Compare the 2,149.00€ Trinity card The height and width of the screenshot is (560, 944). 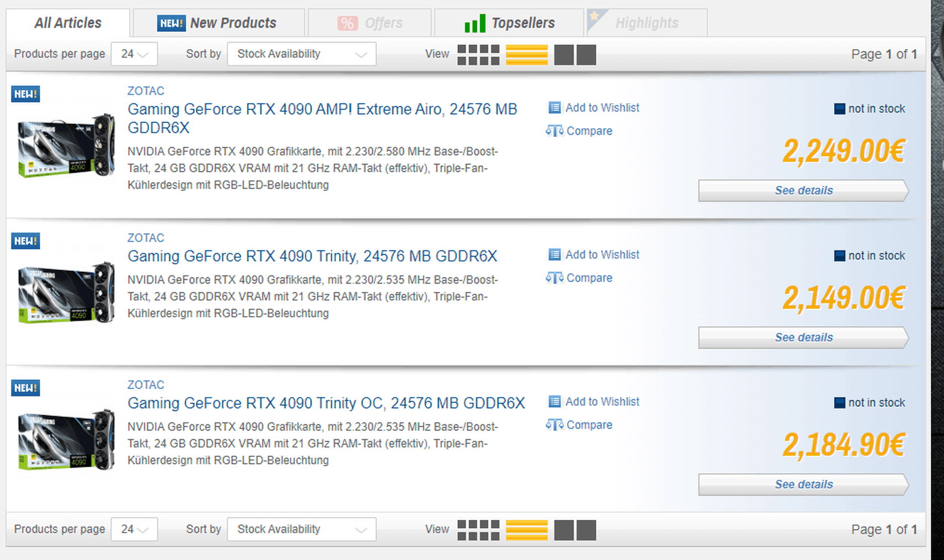[x=589, y=278]
